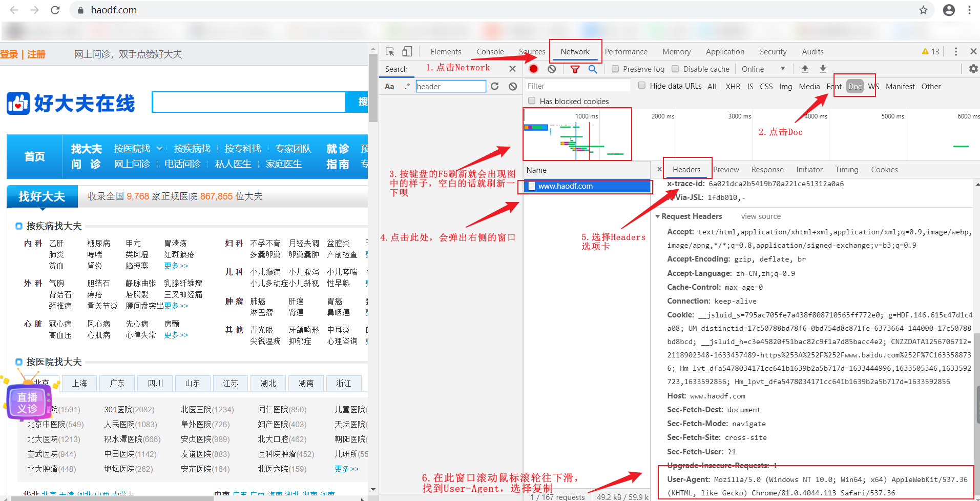Enable the Disable cache checkbox

pyautogui.click(x=675, y=69)
